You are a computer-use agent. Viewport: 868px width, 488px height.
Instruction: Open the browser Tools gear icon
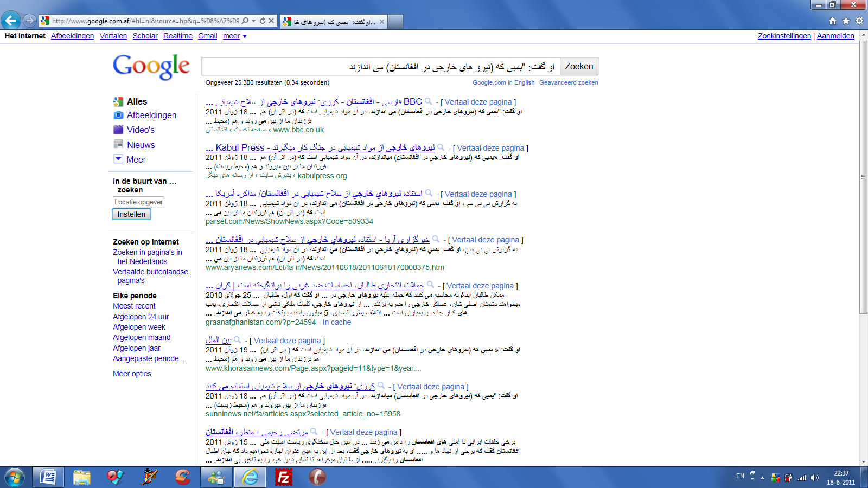pos(859,21)
